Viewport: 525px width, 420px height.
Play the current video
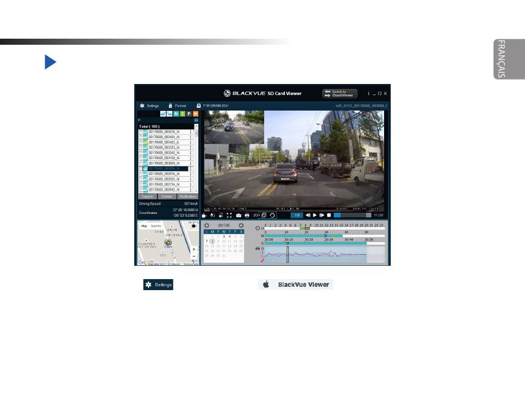(x=315, y=215)
